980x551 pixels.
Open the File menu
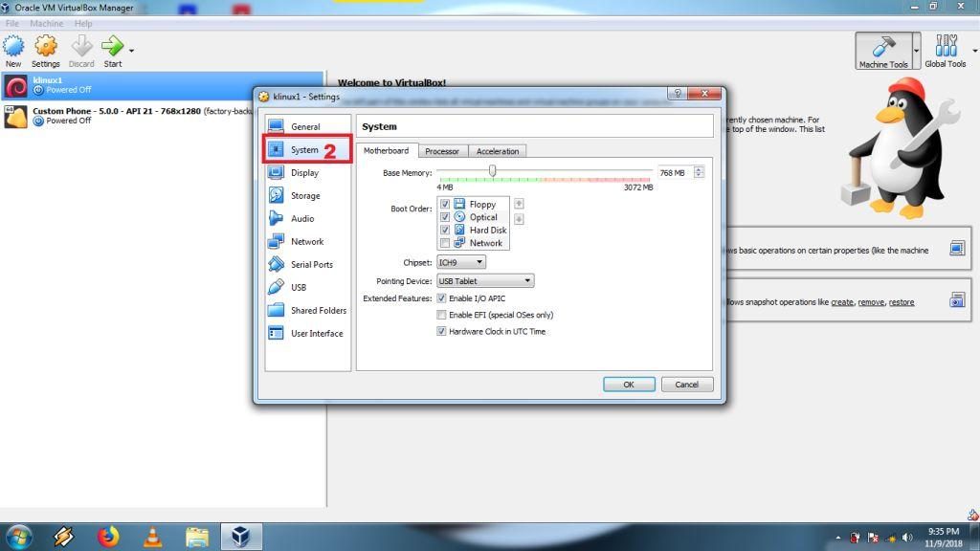(x=11, y=23)
